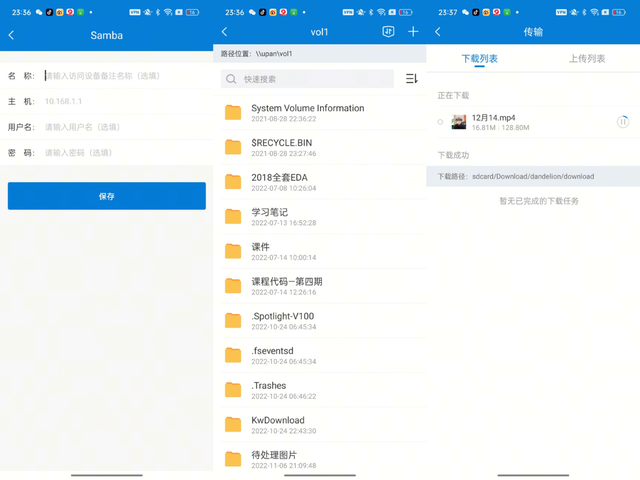This screenshot has width=640, height=480.
Task: Go back from the Samba screen
Action: point(11,35)
